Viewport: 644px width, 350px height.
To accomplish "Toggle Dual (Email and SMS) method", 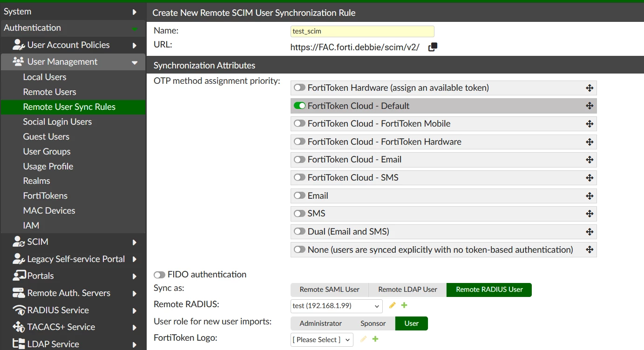I will tap(299, 231).
